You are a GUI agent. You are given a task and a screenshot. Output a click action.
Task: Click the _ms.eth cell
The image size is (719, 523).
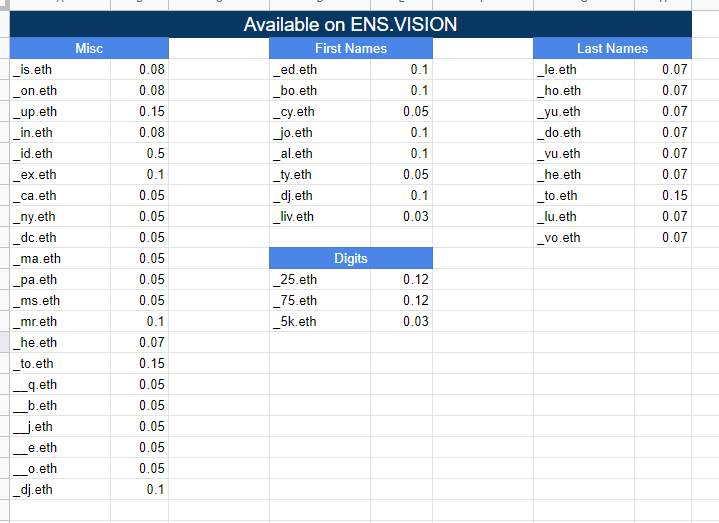point(60,301)
